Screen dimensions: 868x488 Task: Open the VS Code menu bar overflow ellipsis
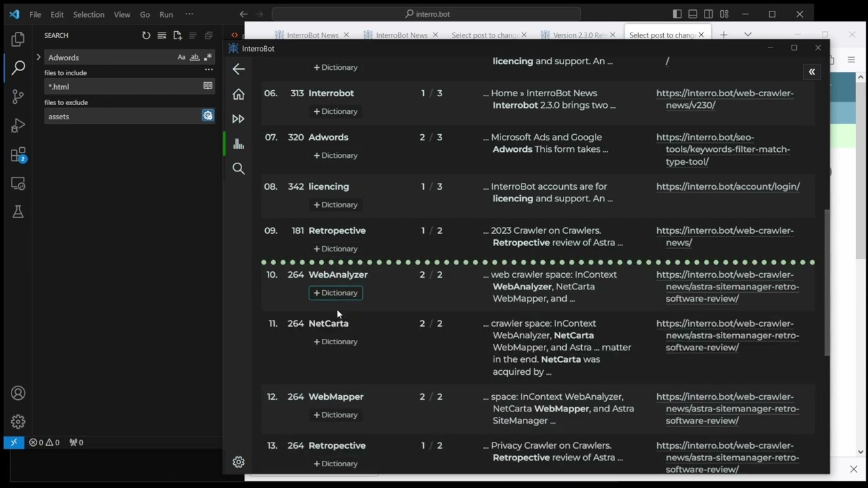(189, 14)
